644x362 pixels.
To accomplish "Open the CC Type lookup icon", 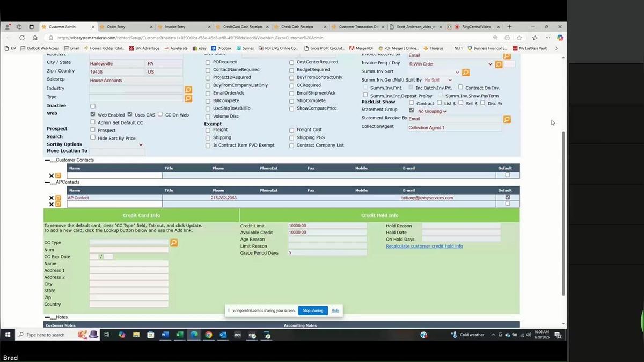I will click(174, 243).
